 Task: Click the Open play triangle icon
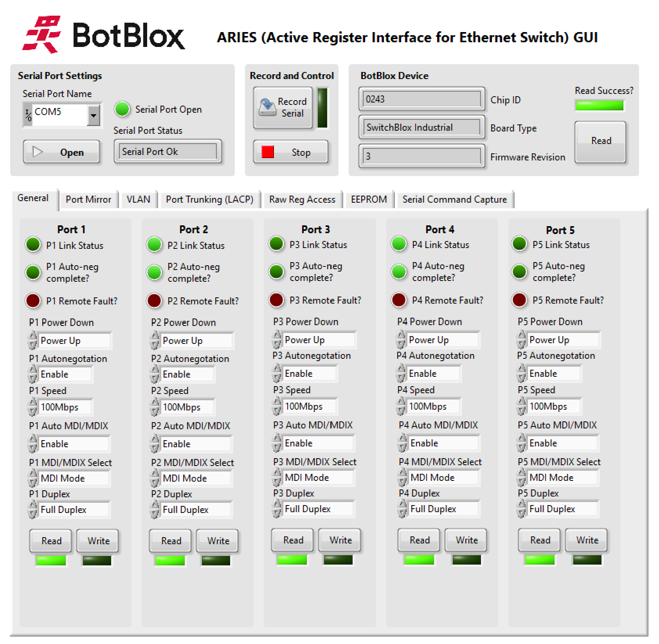(x=37, y=152)
